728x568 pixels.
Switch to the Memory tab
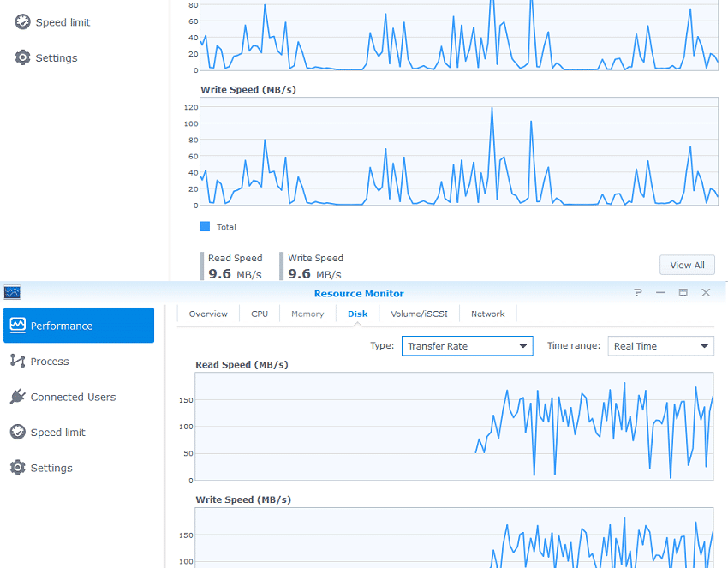307,314
